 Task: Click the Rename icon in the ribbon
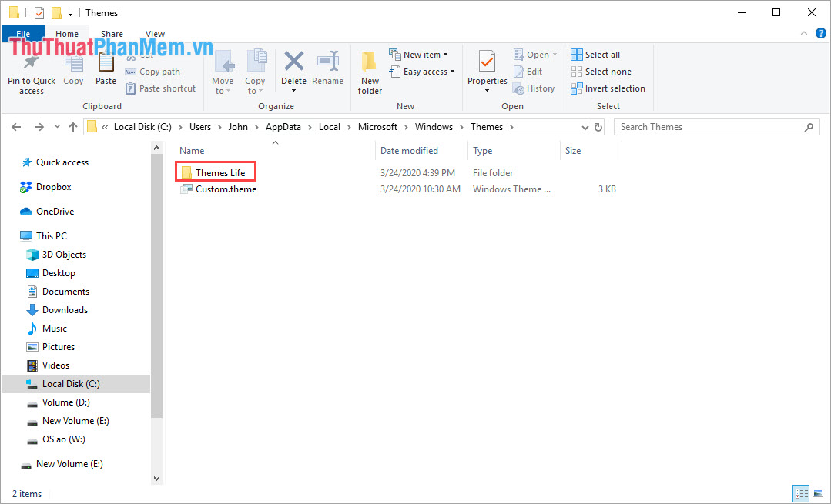(327, 69)
